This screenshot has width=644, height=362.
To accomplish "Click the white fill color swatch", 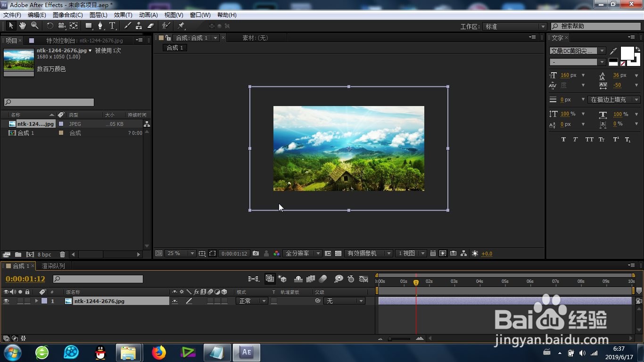I will pos(627,53).
